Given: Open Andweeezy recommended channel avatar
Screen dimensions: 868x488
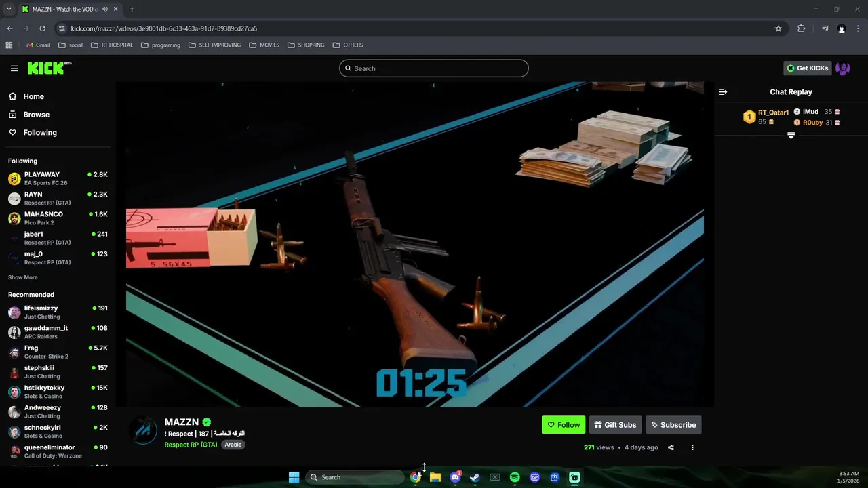Looking at the screenshot, I should pos(14,411).
